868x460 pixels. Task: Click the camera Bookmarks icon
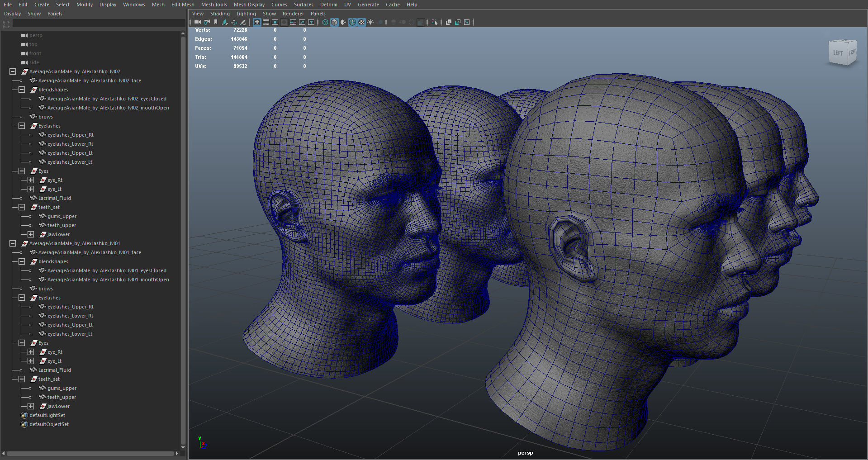216,22
